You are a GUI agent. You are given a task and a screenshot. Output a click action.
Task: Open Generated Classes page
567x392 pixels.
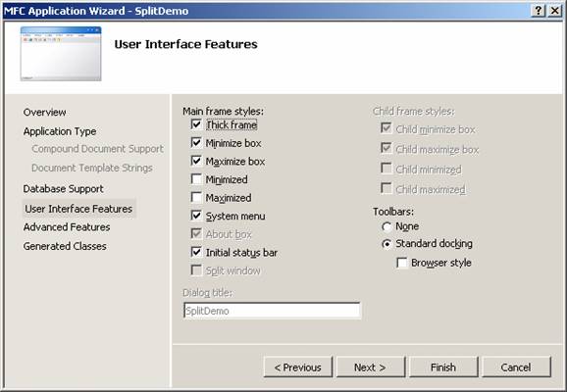pos(65,246)
